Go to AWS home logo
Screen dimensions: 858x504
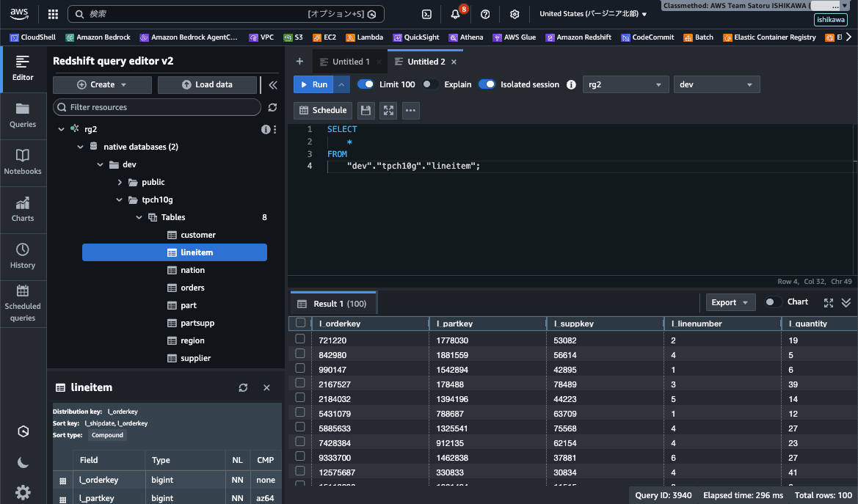[19, 14]
